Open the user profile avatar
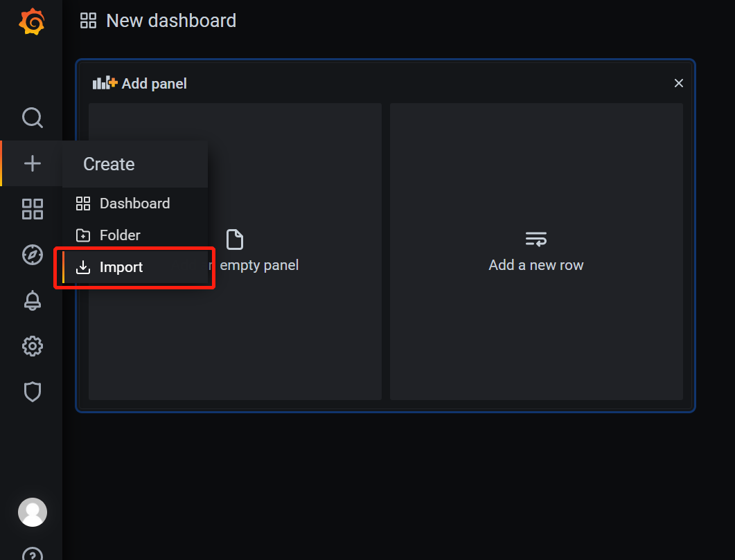 tap(33, 512)
